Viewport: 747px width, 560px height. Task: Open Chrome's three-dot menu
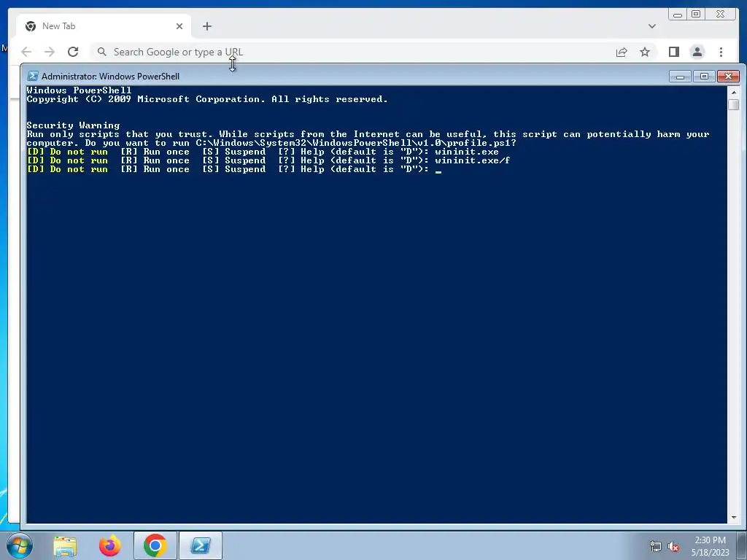[x=721, y=52]
